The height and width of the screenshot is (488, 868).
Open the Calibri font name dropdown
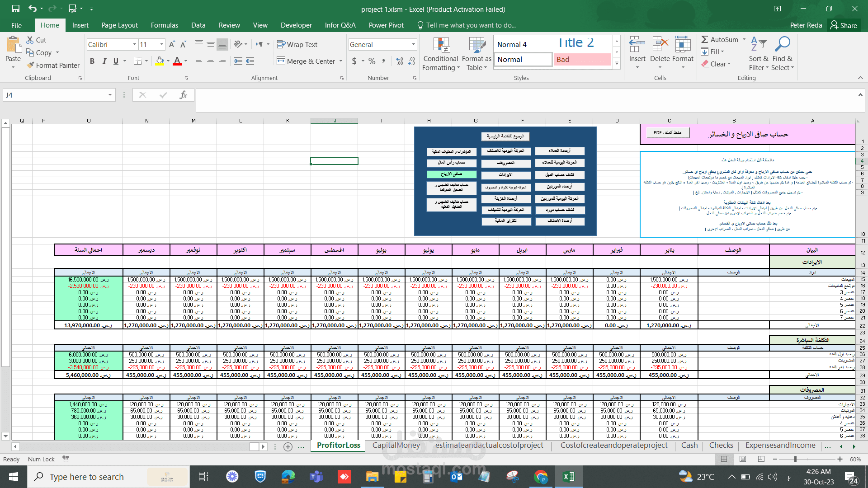pos(135,44)
